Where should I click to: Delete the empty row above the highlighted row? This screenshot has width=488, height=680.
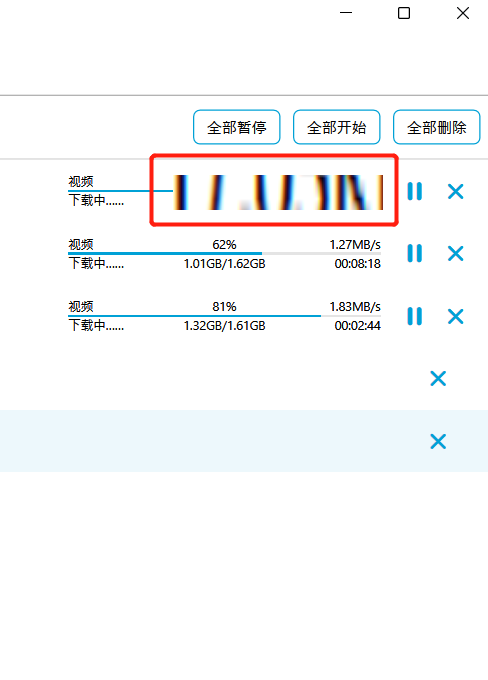[438, 379]
